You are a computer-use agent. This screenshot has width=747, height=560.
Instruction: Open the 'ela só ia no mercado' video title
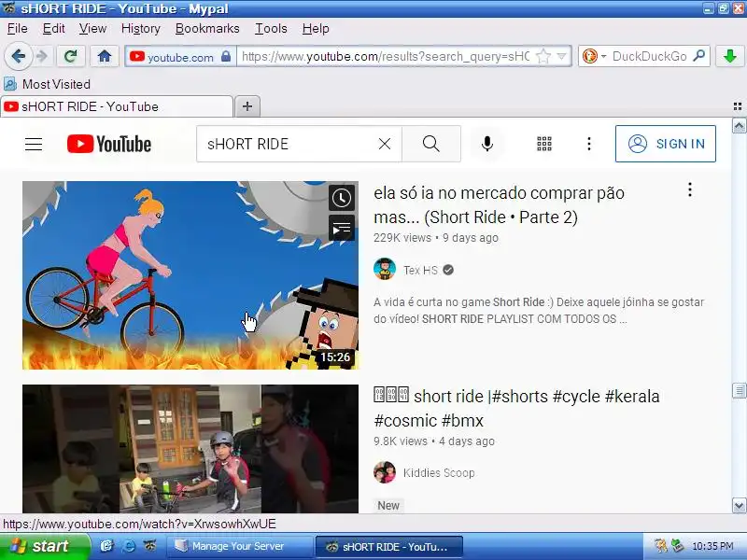pyautogui.click(x=499, y=205)
